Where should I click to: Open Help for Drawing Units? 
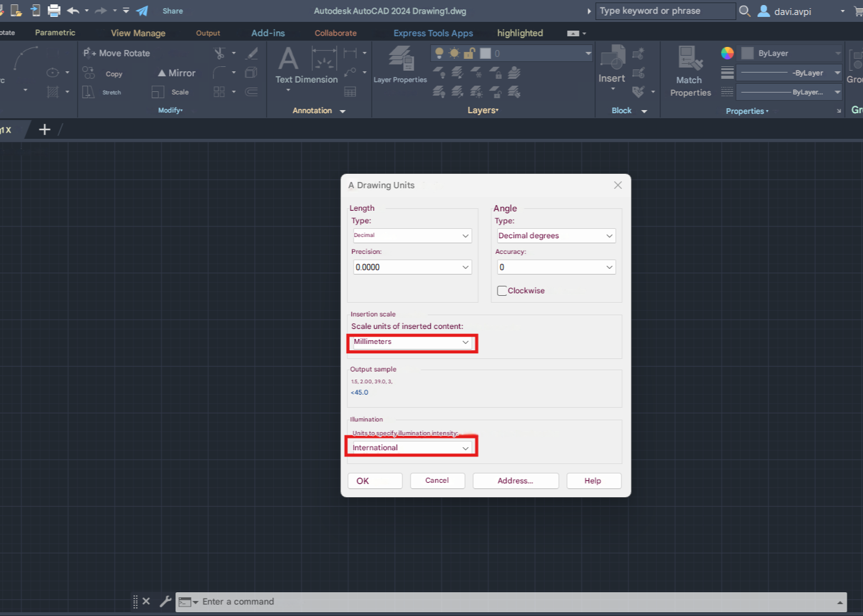(594, 481)
